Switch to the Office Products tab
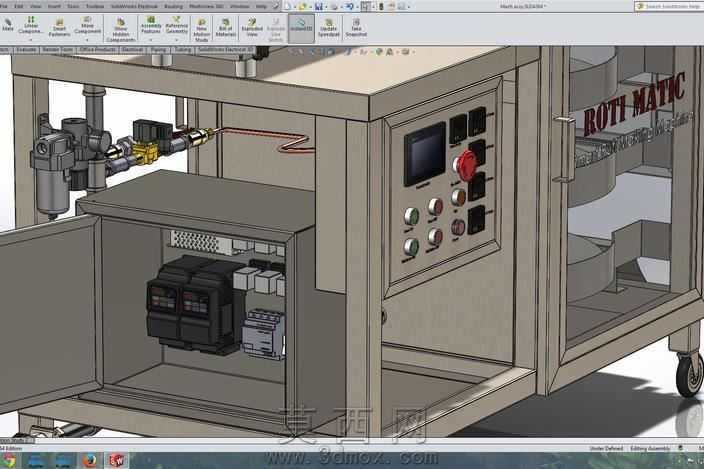This screenshot has width=704, height=469. click(97, 50)
